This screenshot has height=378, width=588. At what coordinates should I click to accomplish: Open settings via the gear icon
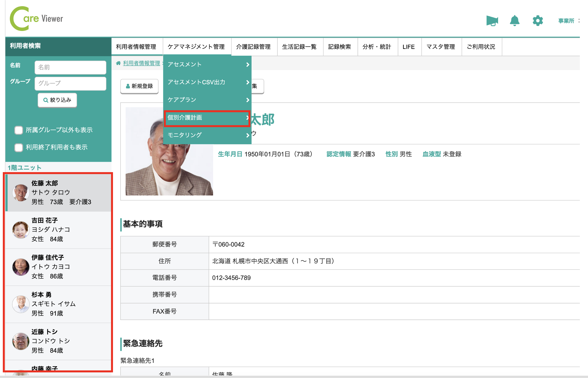point(537,21)
